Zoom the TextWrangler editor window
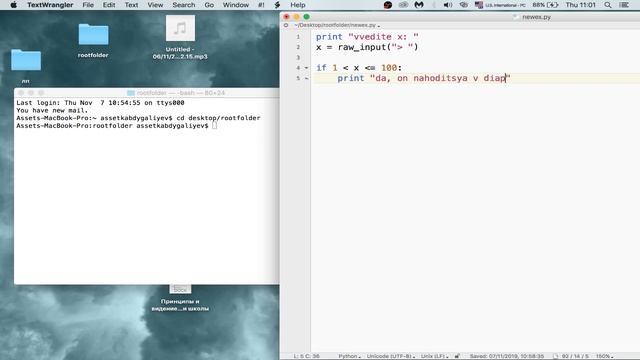This screenshot has height=360, width=640. tap(306, 17)
